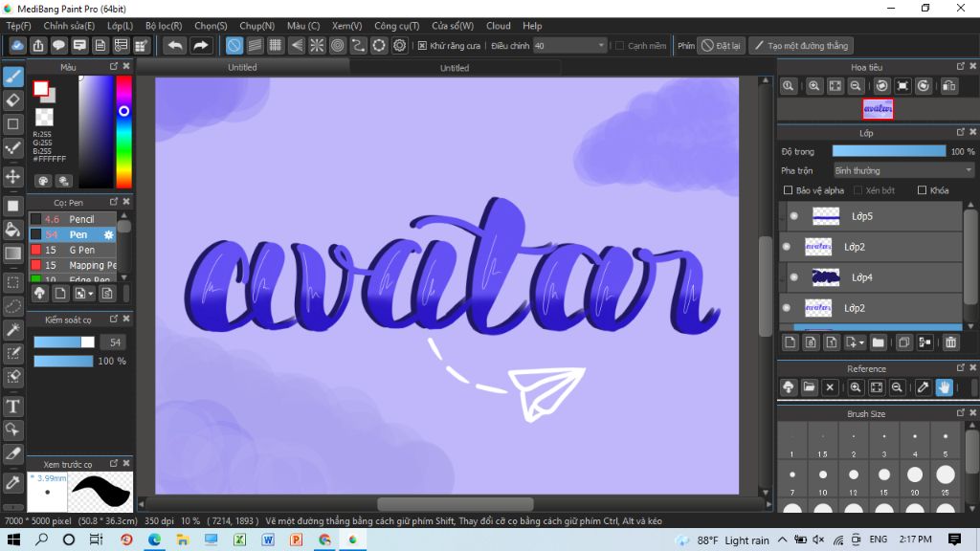Toggle visibility of layer Lớp4

point(794,277)
